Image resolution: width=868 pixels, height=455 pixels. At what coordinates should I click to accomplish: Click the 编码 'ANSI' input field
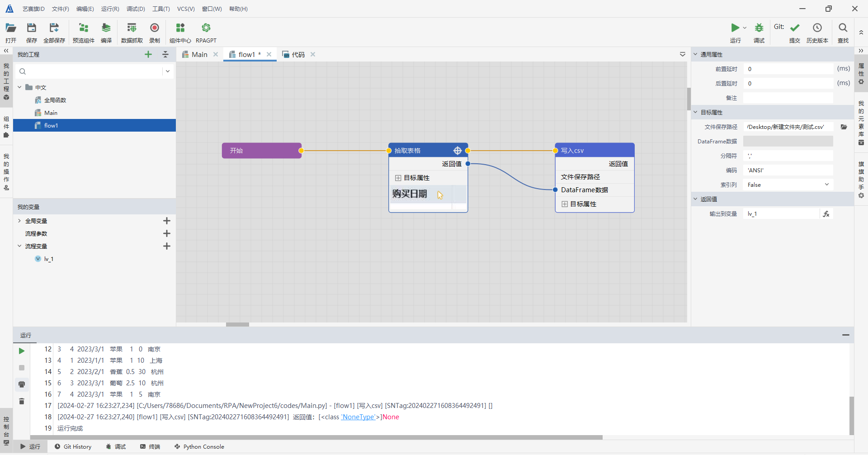788,170
